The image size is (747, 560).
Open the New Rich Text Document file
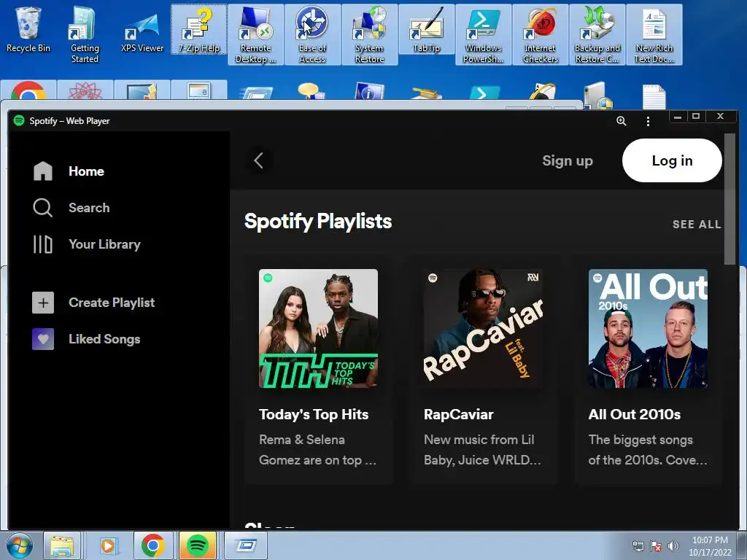[654, 35]
